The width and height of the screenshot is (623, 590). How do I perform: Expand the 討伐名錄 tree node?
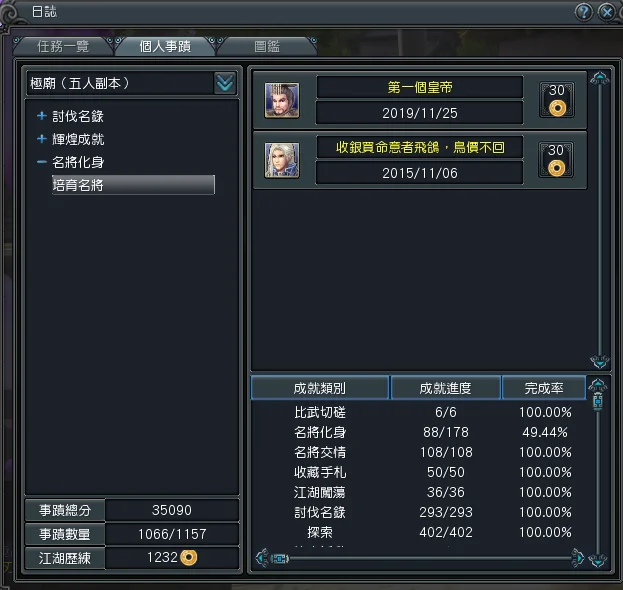(x=42, y=116)
